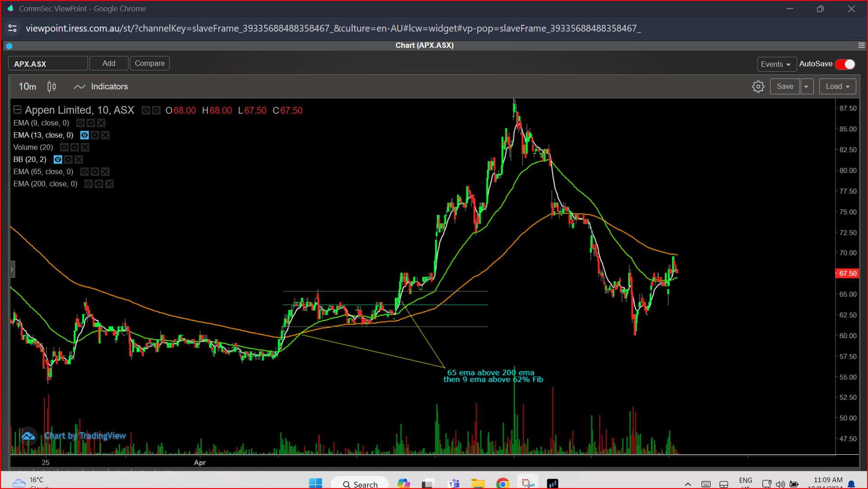Click the Apr label on time axis
This screenshot has height=489, width=868.
pyautogui.click(x=199, y=462)
